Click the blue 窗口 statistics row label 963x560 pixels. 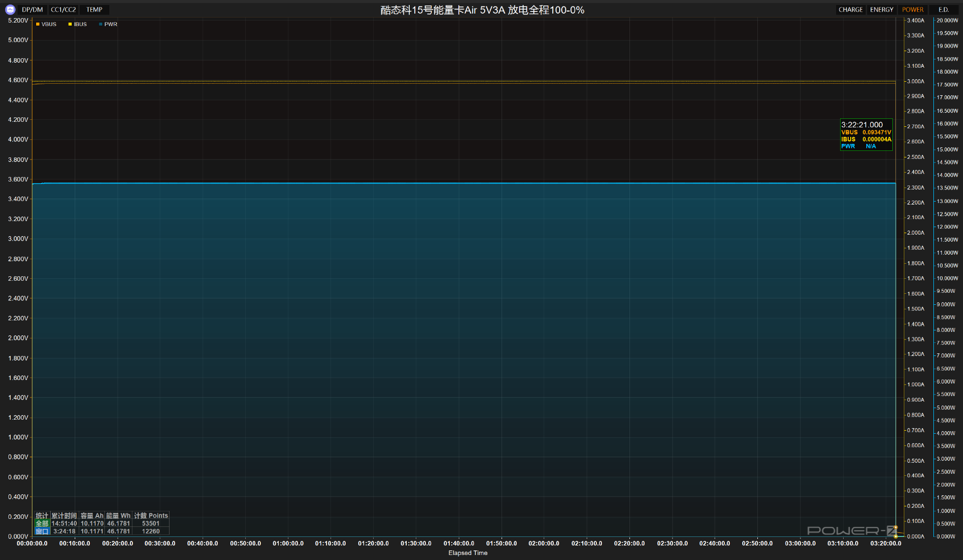[42, 531]
